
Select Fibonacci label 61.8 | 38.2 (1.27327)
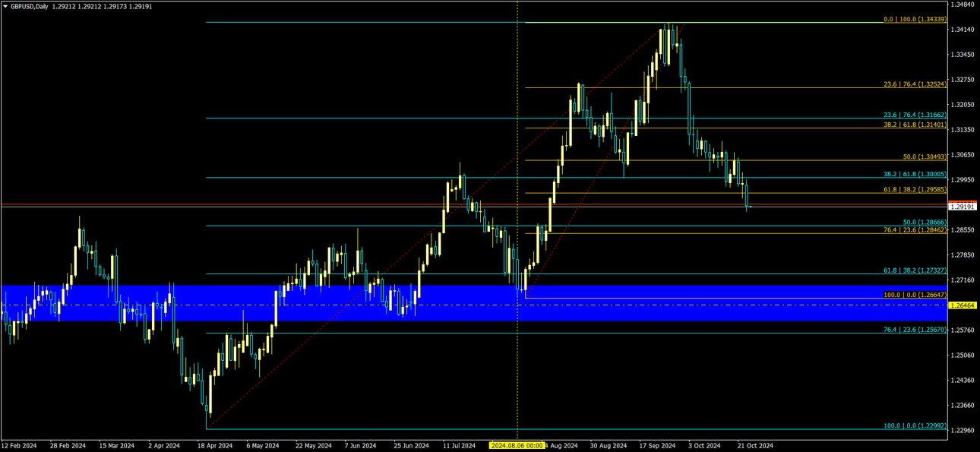point(915,270)
